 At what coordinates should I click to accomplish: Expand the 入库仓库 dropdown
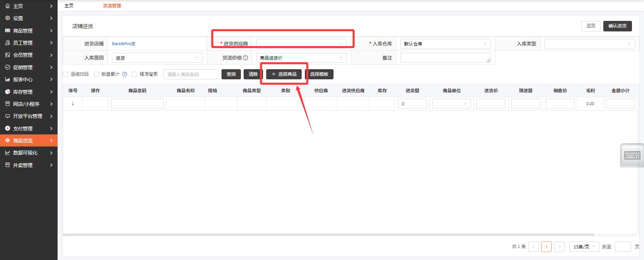(x=445, y=44)
